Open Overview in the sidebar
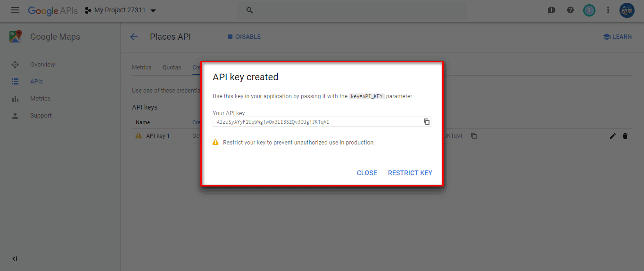 (x=42, y=65)
